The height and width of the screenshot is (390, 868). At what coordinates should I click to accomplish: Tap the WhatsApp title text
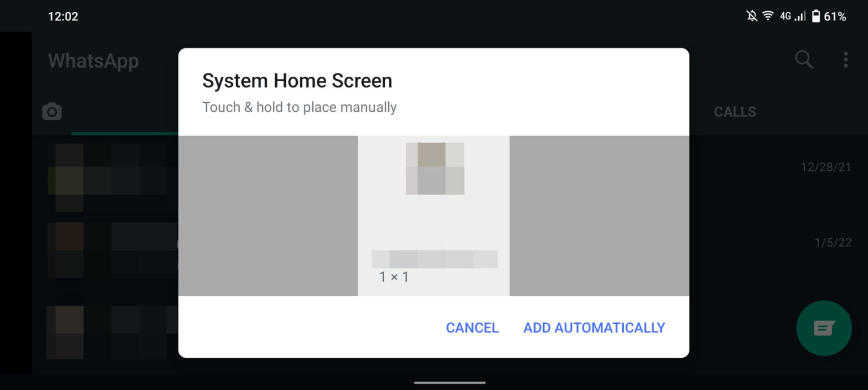coord(93,60)
